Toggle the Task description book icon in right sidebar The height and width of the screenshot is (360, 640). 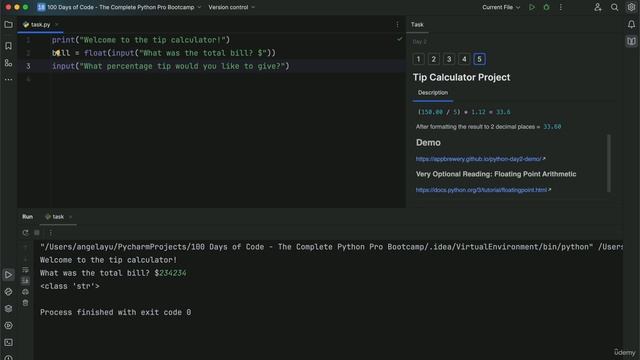click(x=631, y=41)
